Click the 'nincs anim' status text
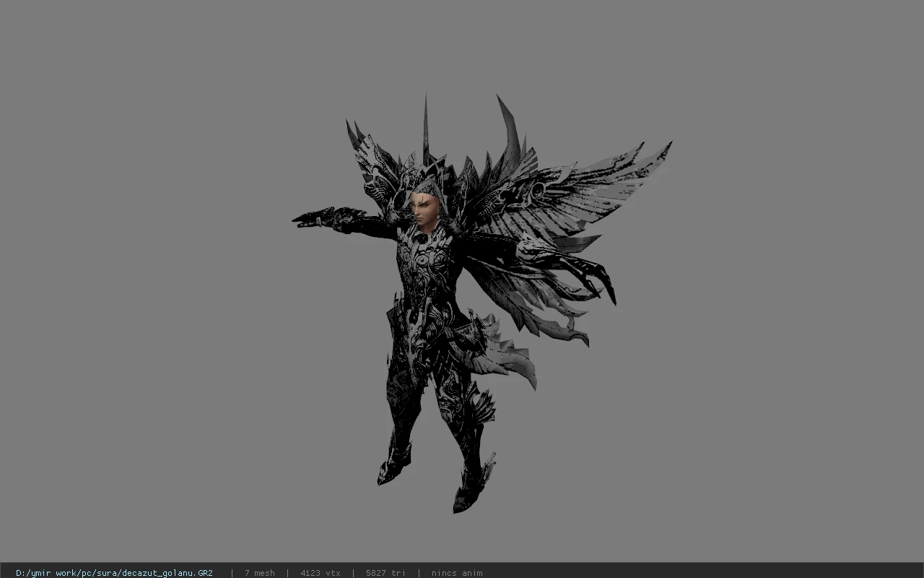The image size is (924, 578). pos(457,573)
